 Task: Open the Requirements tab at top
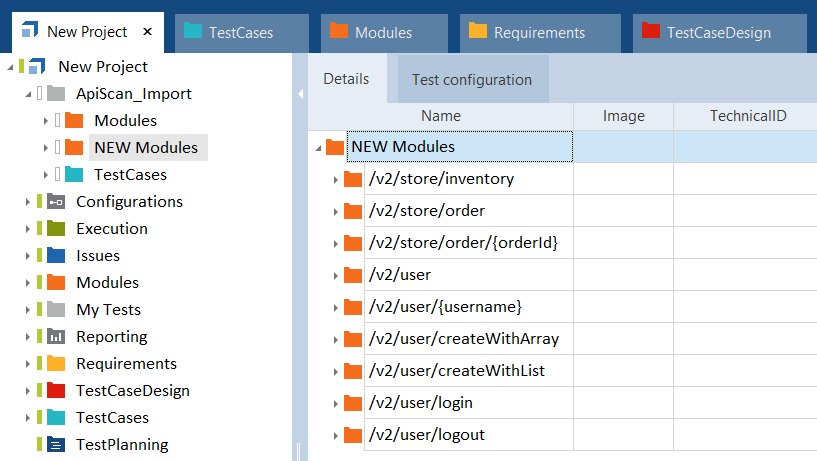[539, 32]
